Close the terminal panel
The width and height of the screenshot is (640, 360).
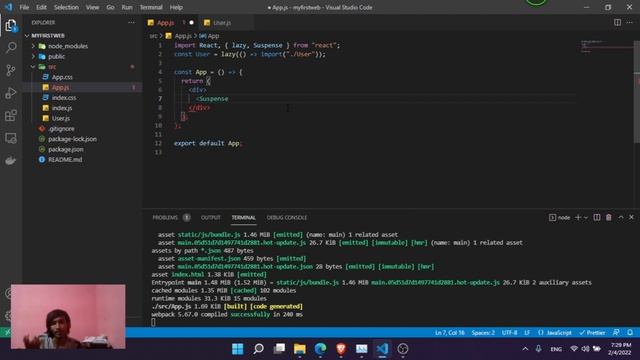pyautogui.click(x=631, y=218)
